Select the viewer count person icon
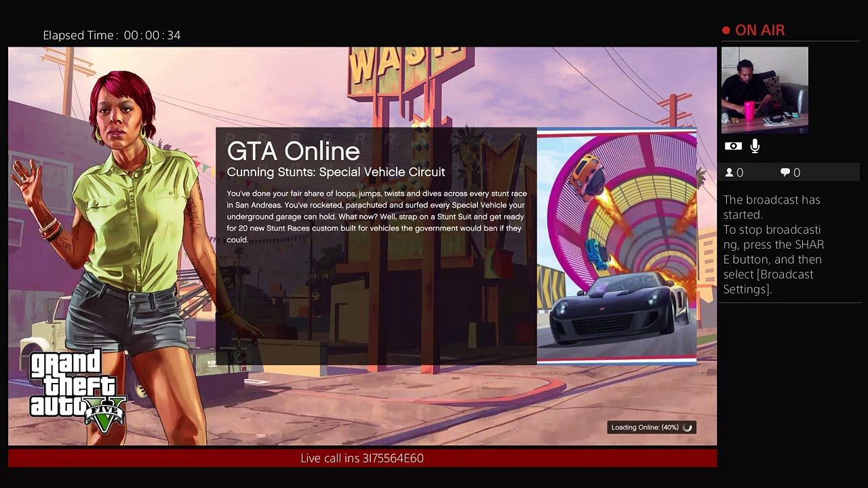 729,173
